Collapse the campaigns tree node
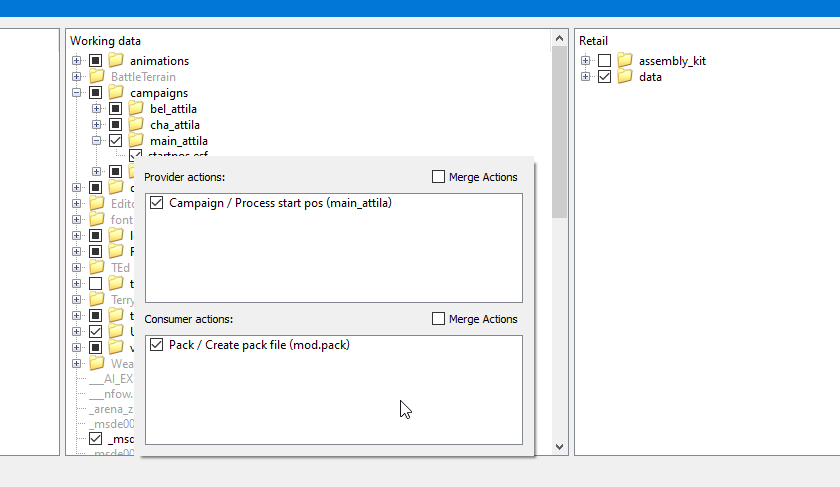Image resolution: width=840 pixels, height=487 pixels. click(77, 93)
